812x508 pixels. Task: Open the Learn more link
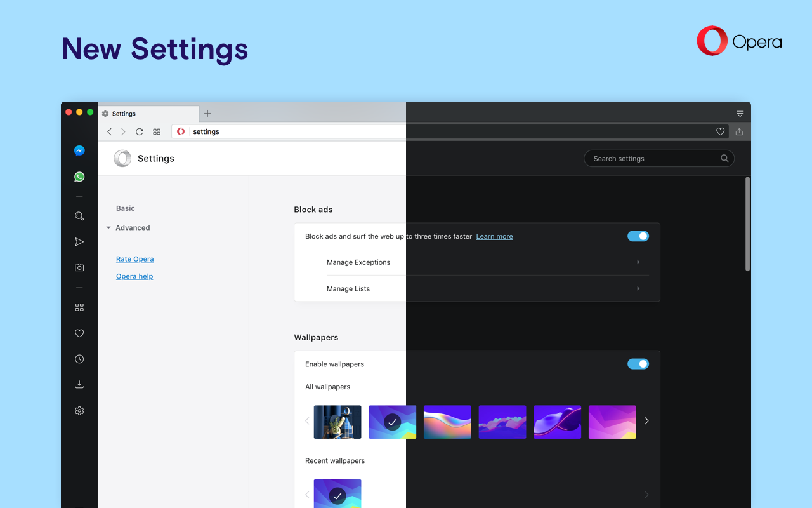pos(494,236)
